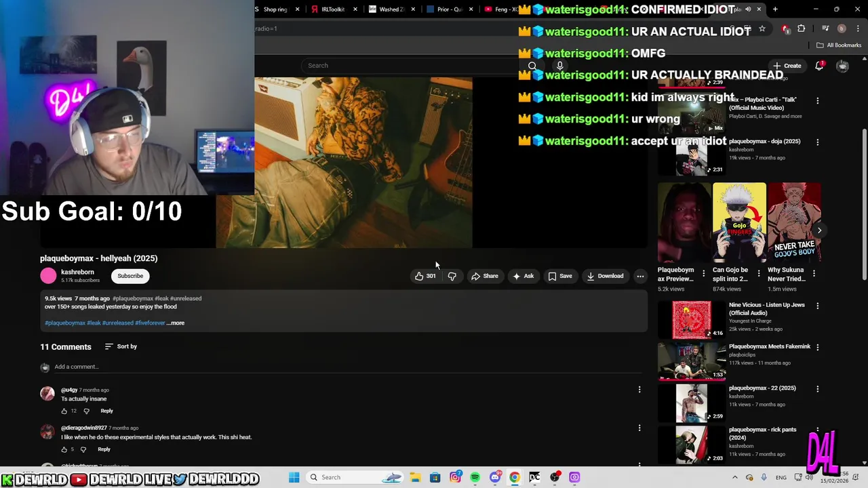Dislike the comment by @u4gy
The image size is (868, 488).
pos(86,411)
